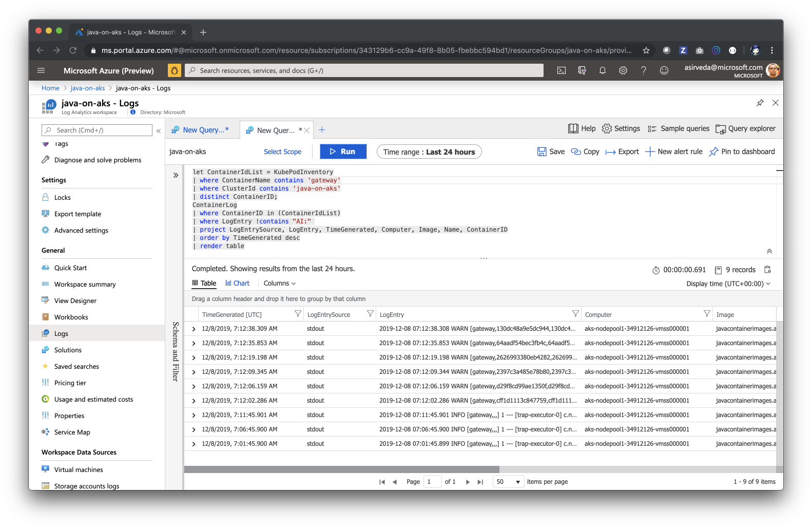Viewport: 812px width, 528px height.
Task: Export the query results
Action: tap(622, 152)
